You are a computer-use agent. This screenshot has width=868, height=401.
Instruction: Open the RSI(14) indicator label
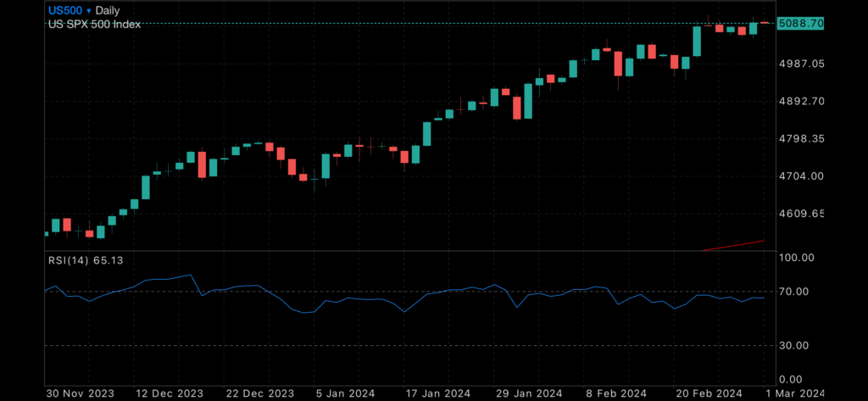(x=69, y=260)
